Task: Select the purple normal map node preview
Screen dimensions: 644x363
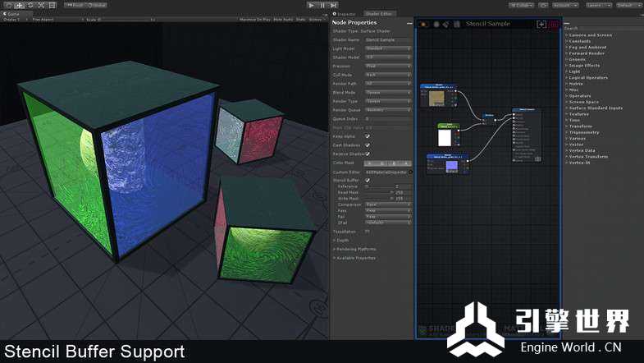Action: coord(452,167)
